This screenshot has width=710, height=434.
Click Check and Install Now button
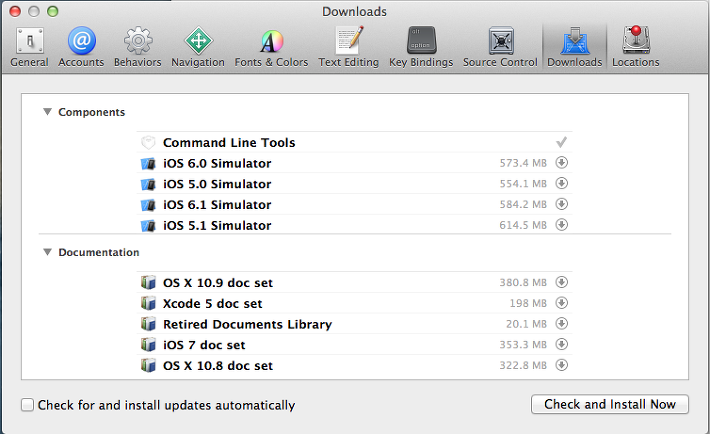coord(609,404)
